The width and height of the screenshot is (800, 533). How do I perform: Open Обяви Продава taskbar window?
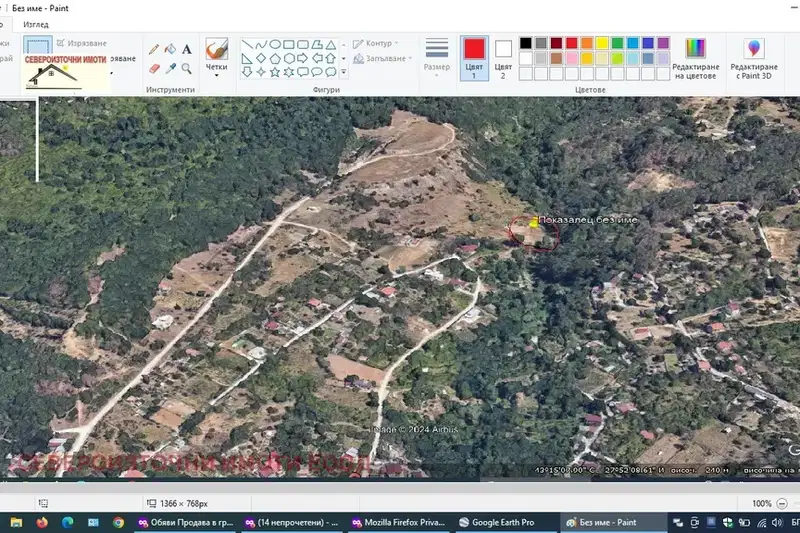[185, 522]
